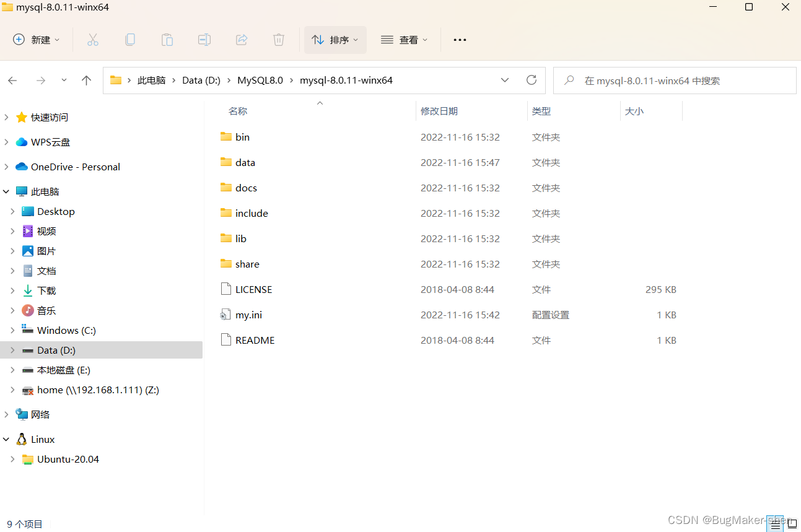Click data folder date 2022-11-16 15:47
The width and height of the screenshot is (801, 532).
[x=460, y=162]
